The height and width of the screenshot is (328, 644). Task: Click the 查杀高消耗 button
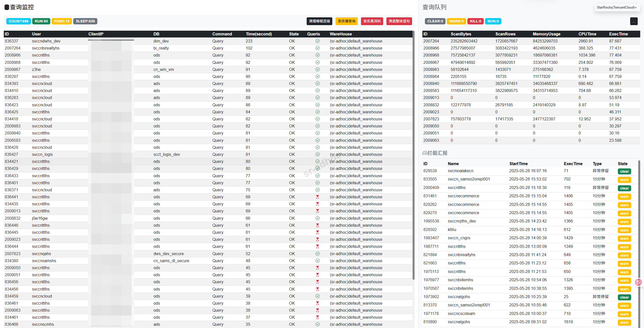point(372,21)
